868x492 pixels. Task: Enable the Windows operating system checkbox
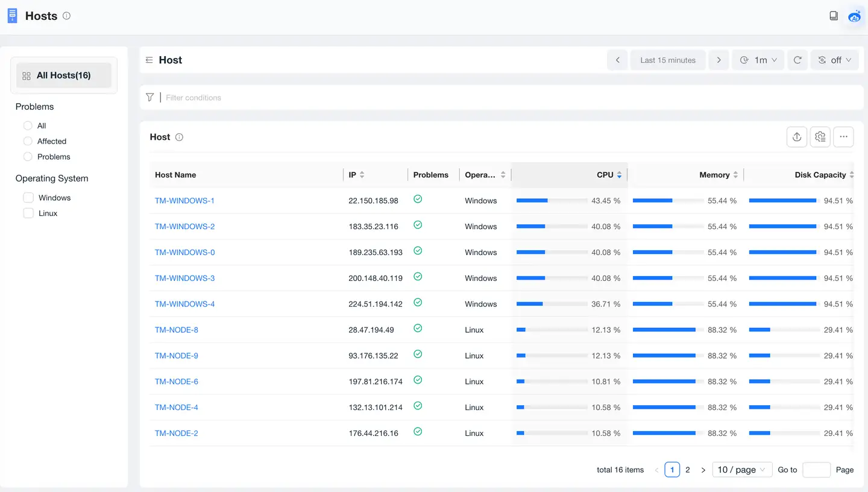[x=28, y=198]
